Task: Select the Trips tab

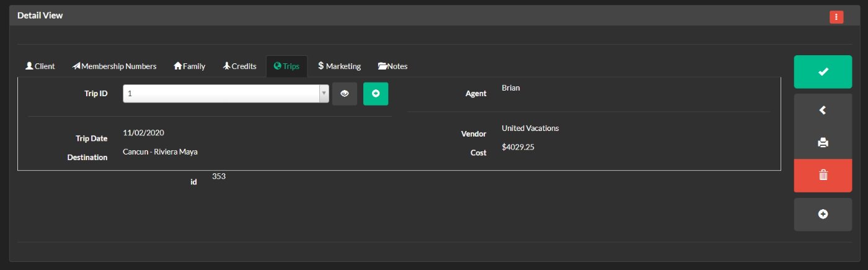Action: 286,66
